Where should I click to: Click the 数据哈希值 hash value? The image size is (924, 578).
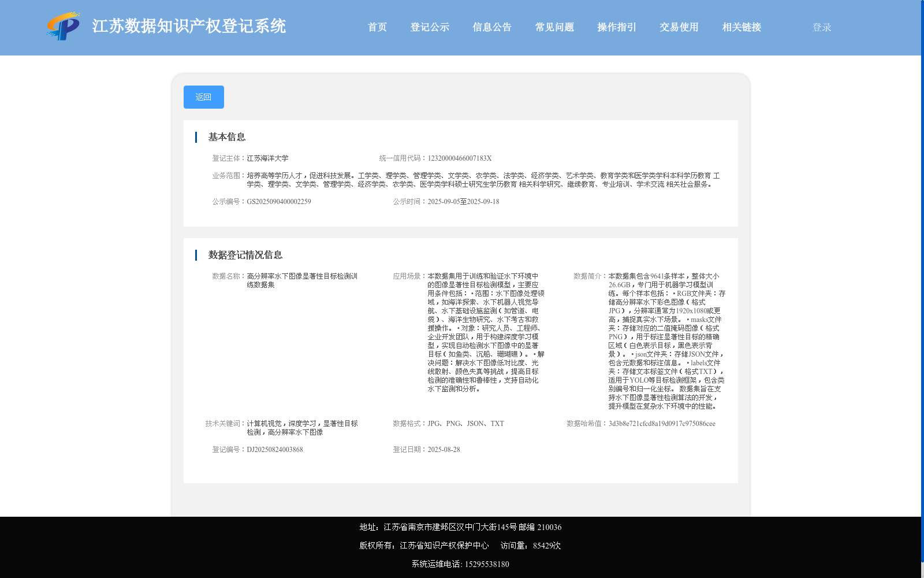(662, 424)
